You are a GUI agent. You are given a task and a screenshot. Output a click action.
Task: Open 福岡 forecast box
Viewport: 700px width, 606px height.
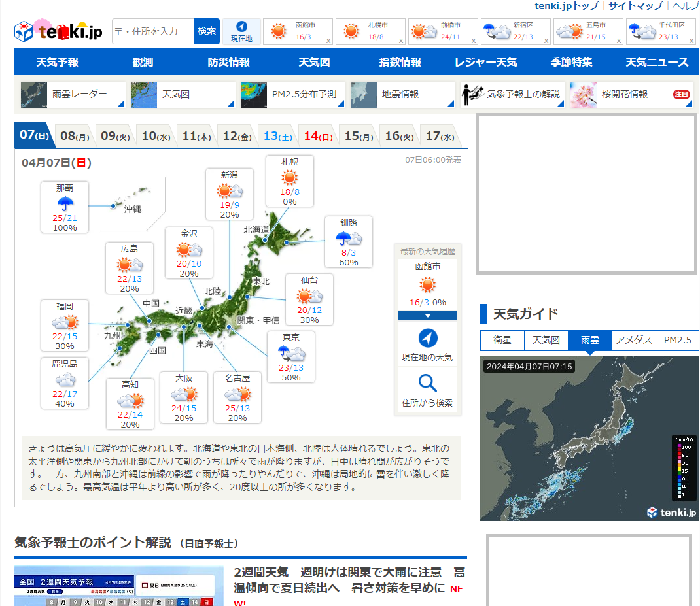pyautogui.click(x=65, y=326)
